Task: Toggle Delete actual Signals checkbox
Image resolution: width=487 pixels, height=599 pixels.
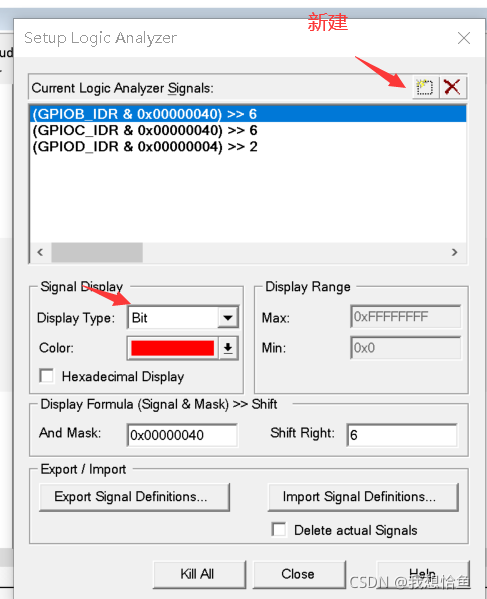Action: 279,530
